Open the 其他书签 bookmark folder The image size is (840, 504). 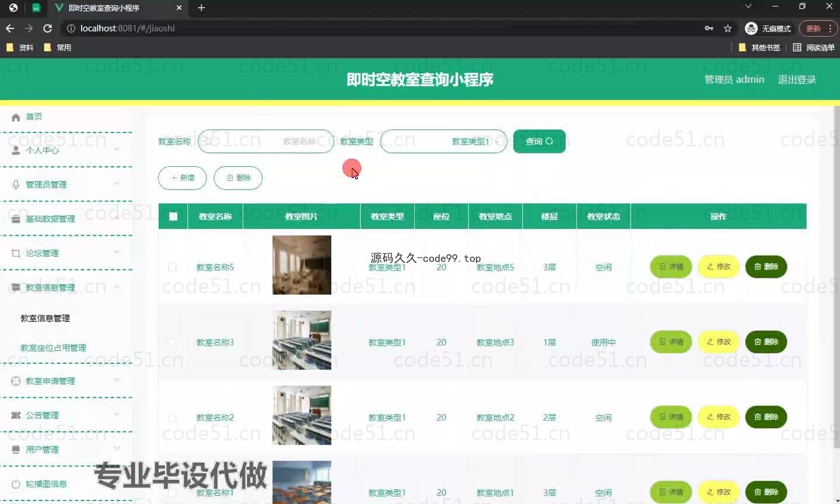(759, 47)
